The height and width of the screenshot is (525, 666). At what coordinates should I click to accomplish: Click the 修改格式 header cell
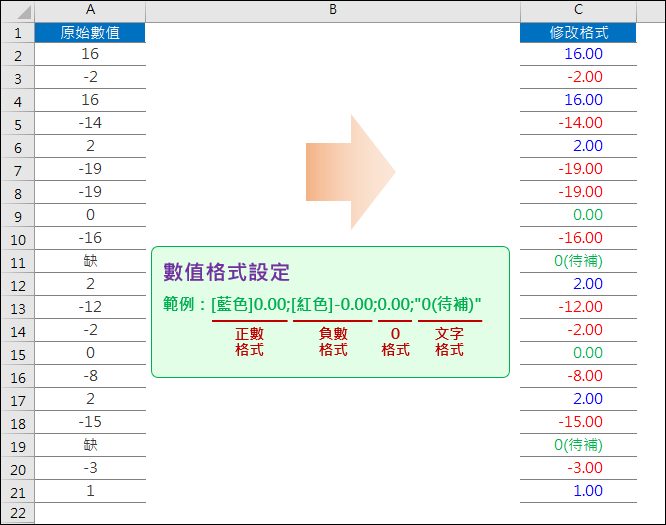578,33
